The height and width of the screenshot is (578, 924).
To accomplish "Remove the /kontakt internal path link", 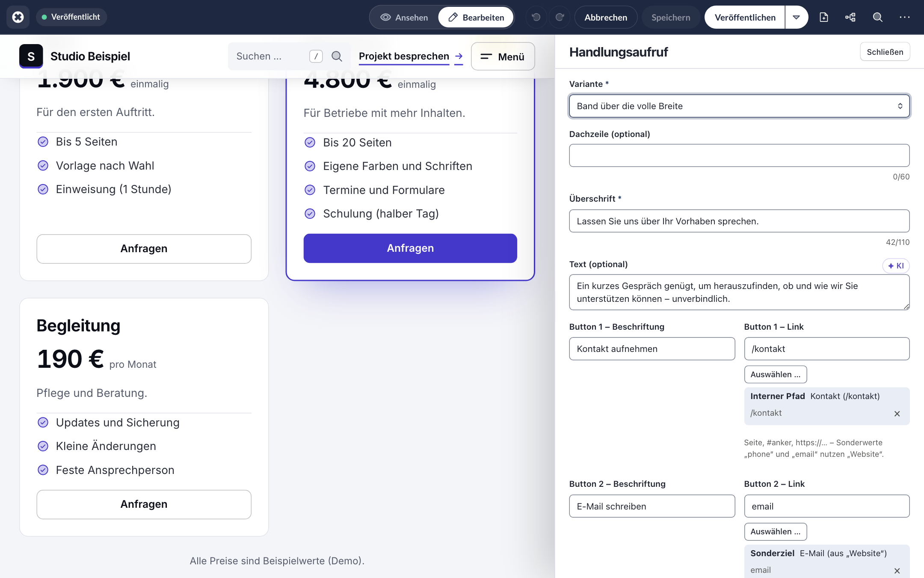I will [897, 414].
